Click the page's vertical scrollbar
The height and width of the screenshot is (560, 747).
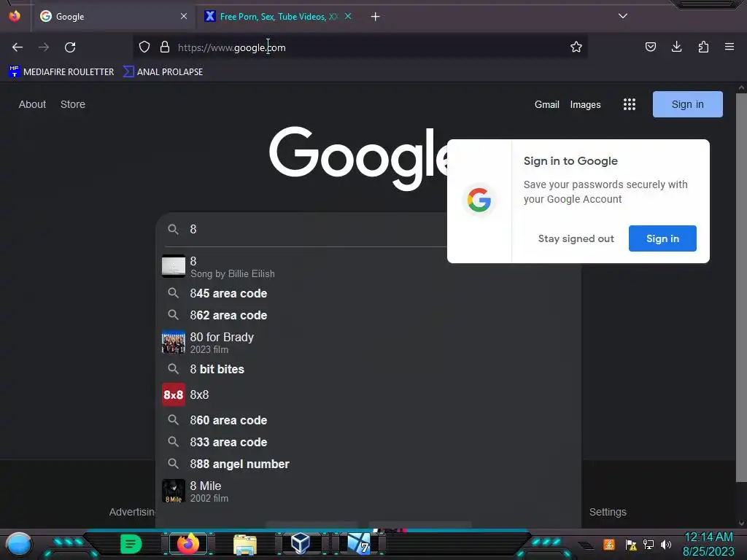741,286
